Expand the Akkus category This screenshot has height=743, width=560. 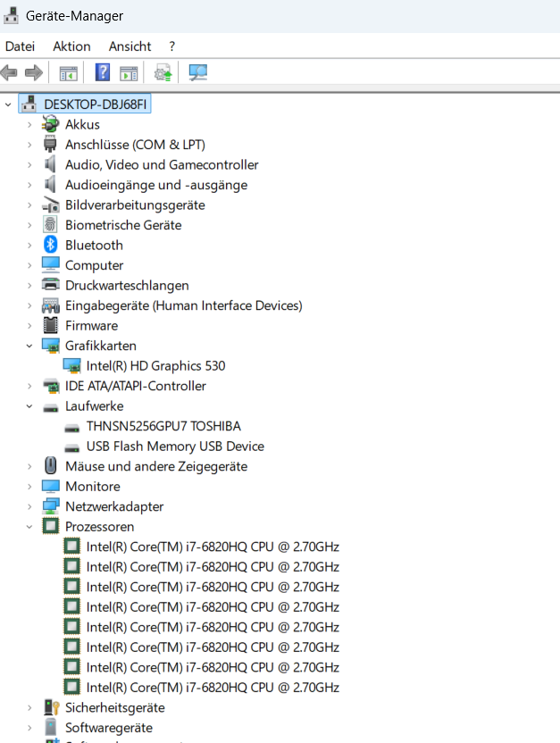tap(29, 125)
